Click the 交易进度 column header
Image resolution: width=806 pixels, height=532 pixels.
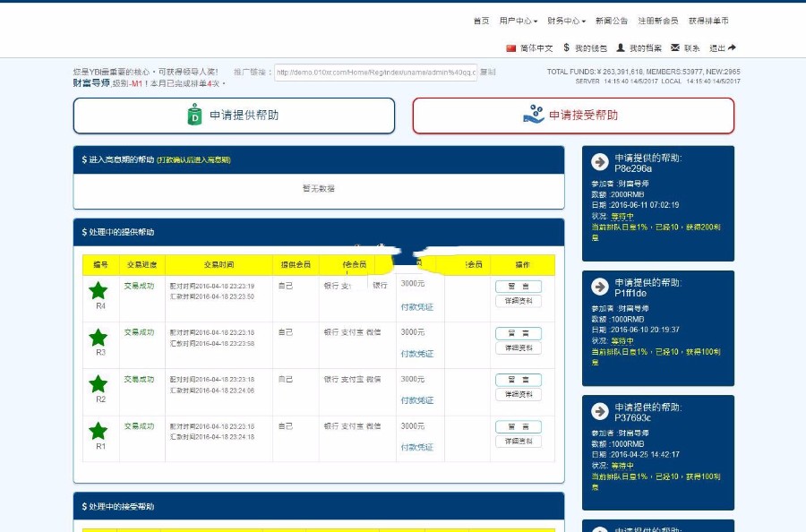(x=141, y=265)
